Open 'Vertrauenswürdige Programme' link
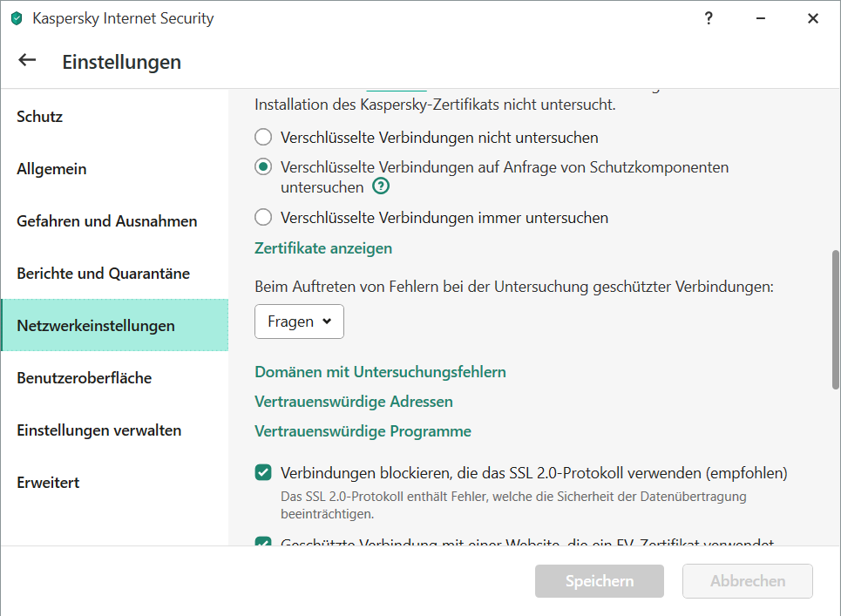This screenshot has width=841, height=616. [363, 431]
